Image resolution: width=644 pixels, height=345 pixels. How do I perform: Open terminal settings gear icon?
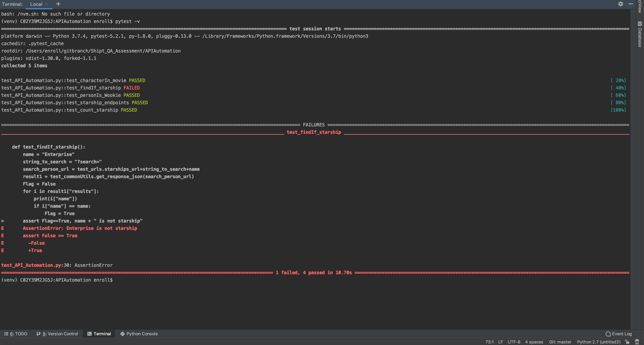click(x=621, y=4)
